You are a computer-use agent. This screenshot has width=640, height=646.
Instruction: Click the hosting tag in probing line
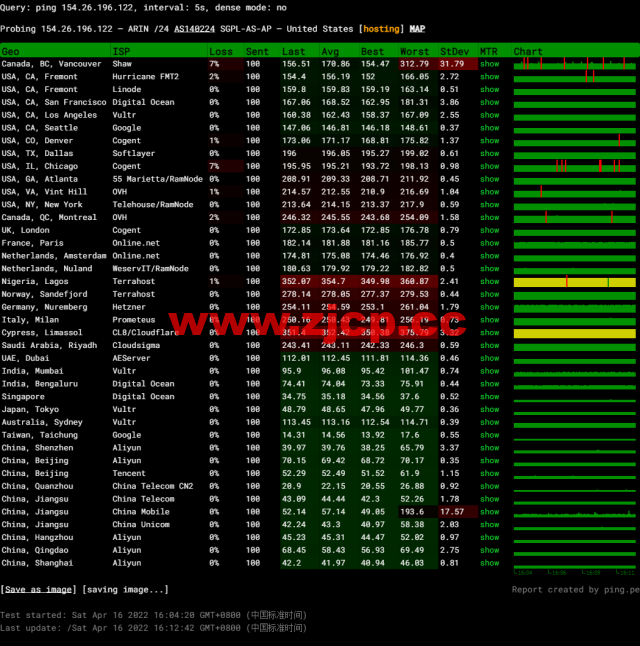tap(381, 29)
